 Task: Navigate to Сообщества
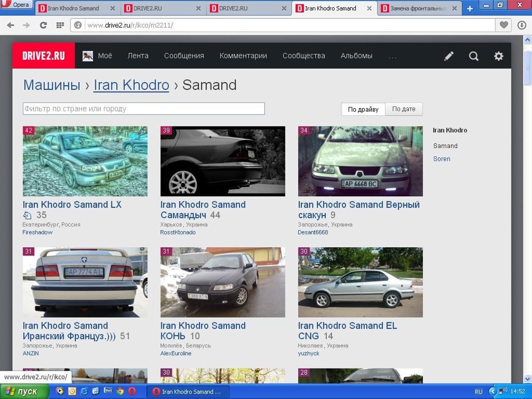[x=304, y=55]
